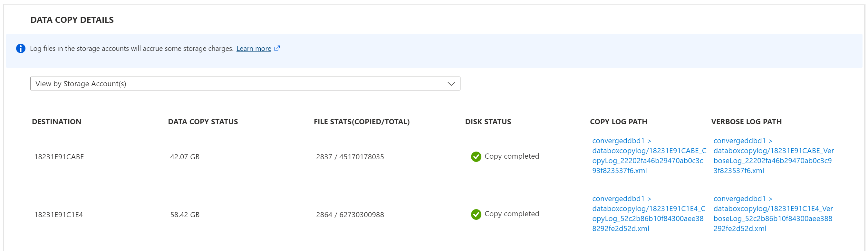
Task: Click the DISK STATUS column header
Action: tap(488, 122)
